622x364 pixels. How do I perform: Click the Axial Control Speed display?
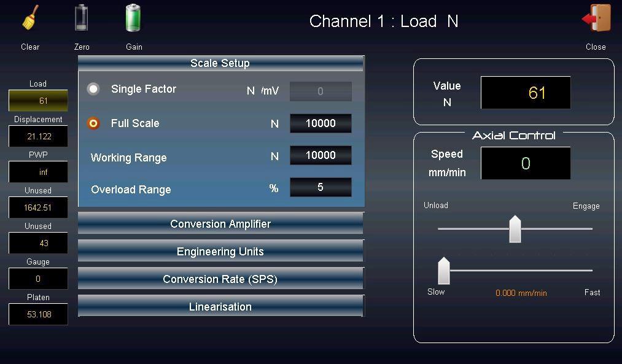pos(525,163)
